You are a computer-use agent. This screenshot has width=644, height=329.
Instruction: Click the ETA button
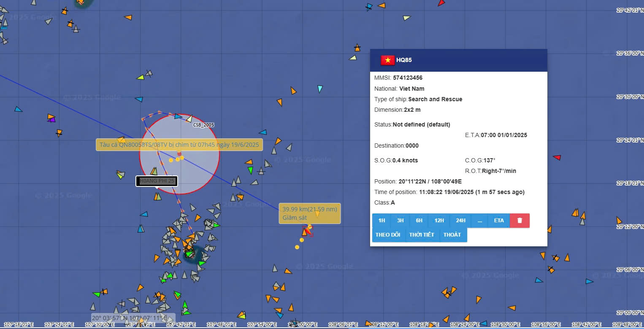point(499,221)
